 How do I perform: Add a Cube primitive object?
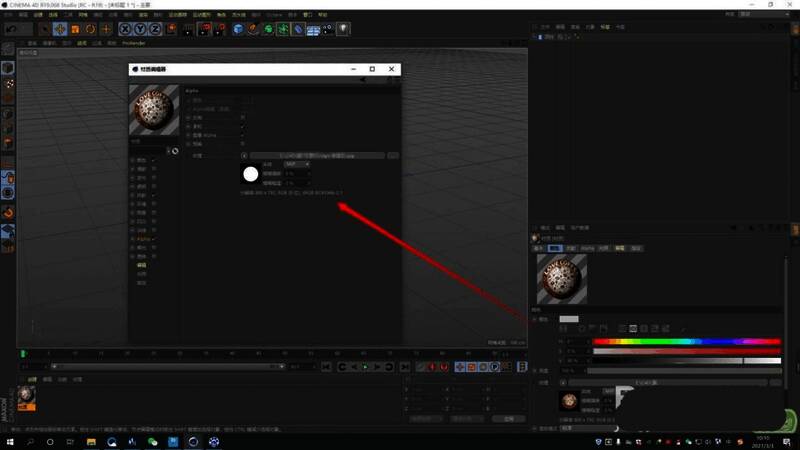click(x=239, y=29)
